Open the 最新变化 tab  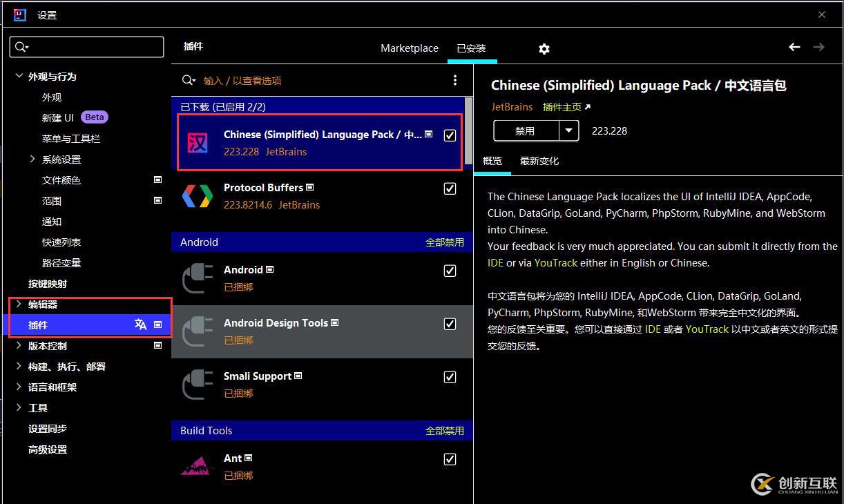pyautogui.click(x=539, y=160)
